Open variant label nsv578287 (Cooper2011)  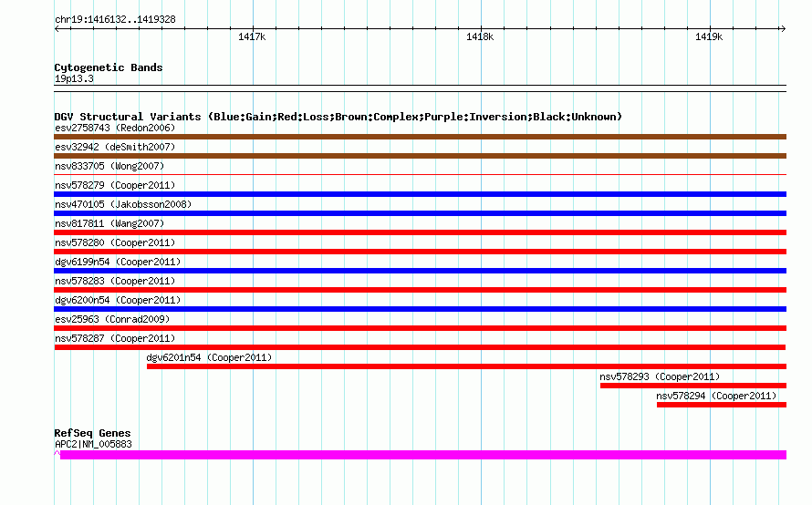(x=115, y=338)
